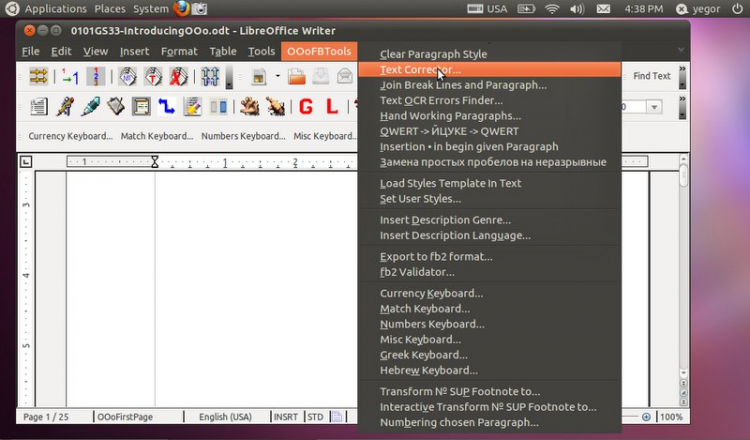Image resolution: width=750 pixels, height=440 pixels.
Task: Select Numbering chosen Paragraph
Action: [x=489, y=422]
